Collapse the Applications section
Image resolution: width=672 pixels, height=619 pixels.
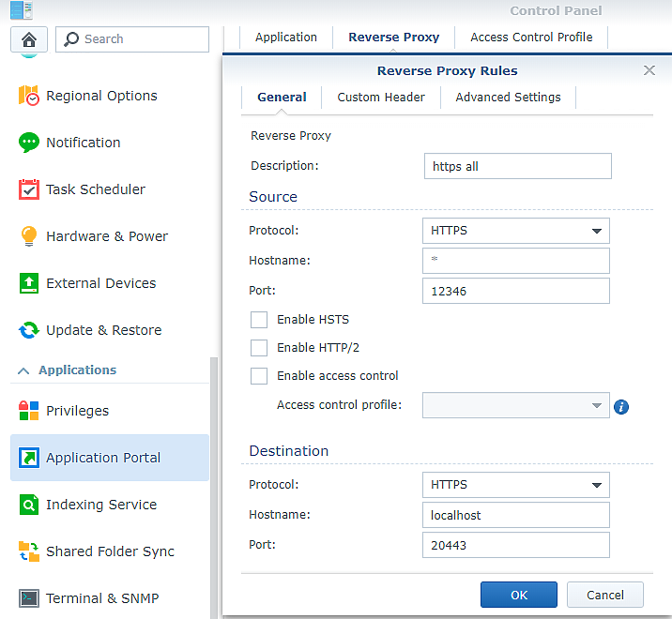23,370
